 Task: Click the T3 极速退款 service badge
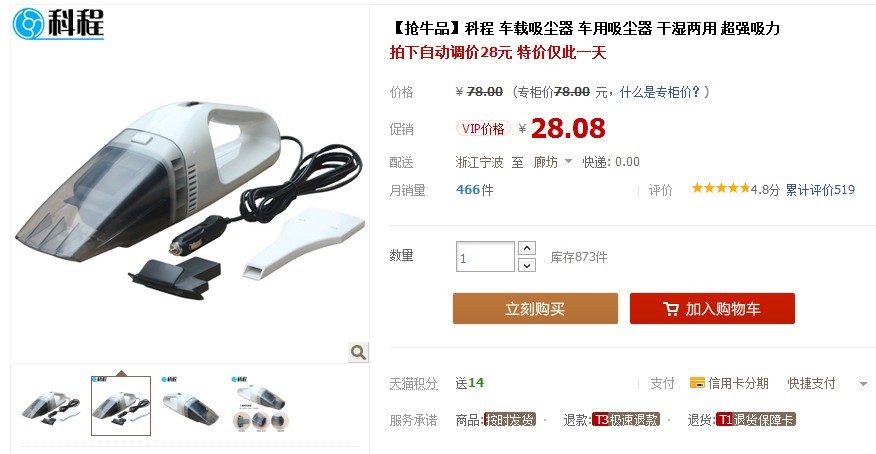pyautogui.click(x=626, y=419)
